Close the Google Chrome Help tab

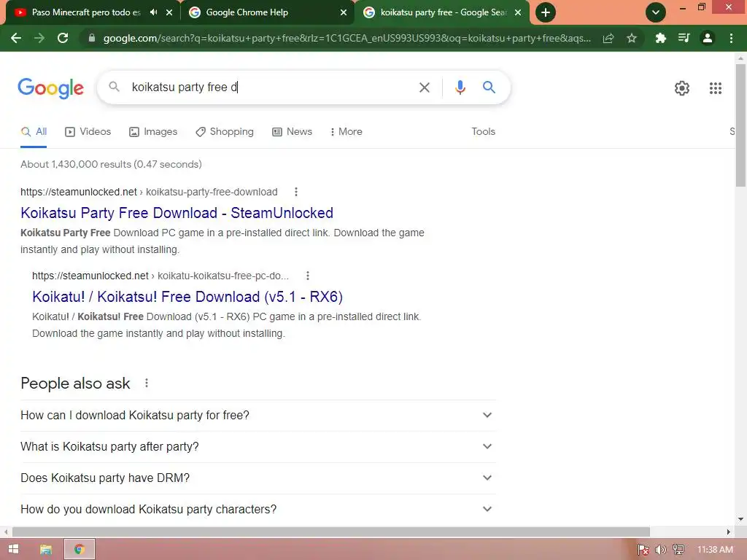[x=344, y=12]
